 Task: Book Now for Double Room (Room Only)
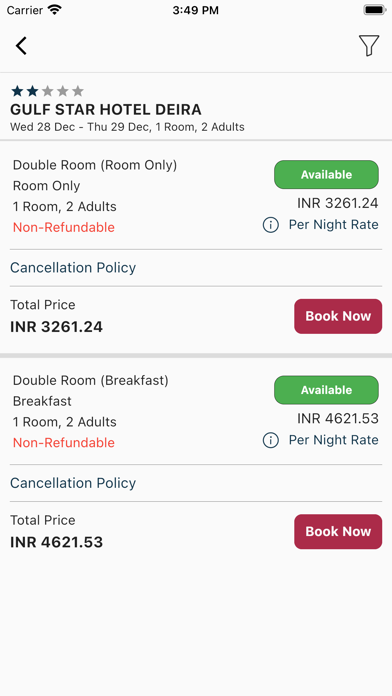[338, 316]
